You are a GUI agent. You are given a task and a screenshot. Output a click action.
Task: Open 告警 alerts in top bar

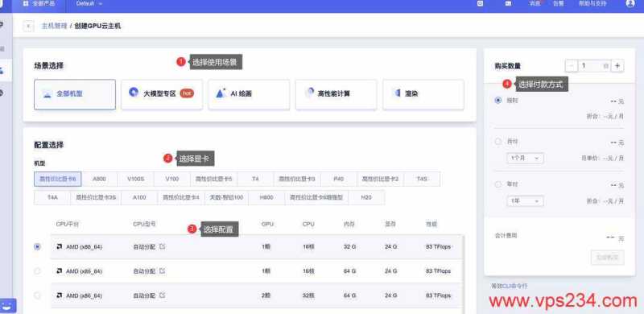click(558, 3)
